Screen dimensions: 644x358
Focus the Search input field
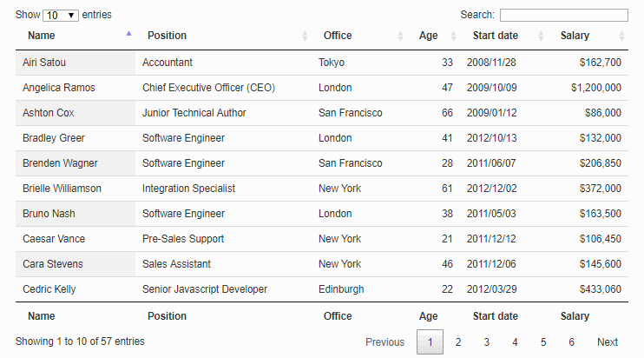(x=563, y=15)
